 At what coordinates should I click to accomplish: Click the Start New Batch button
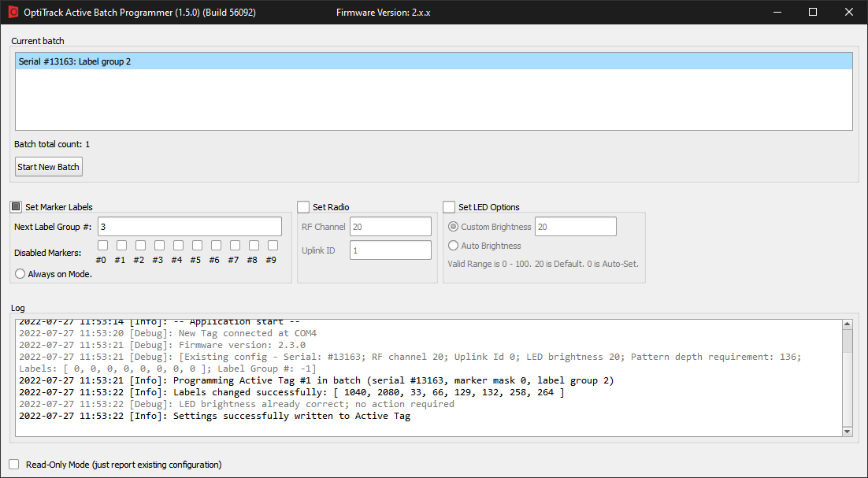48,166
